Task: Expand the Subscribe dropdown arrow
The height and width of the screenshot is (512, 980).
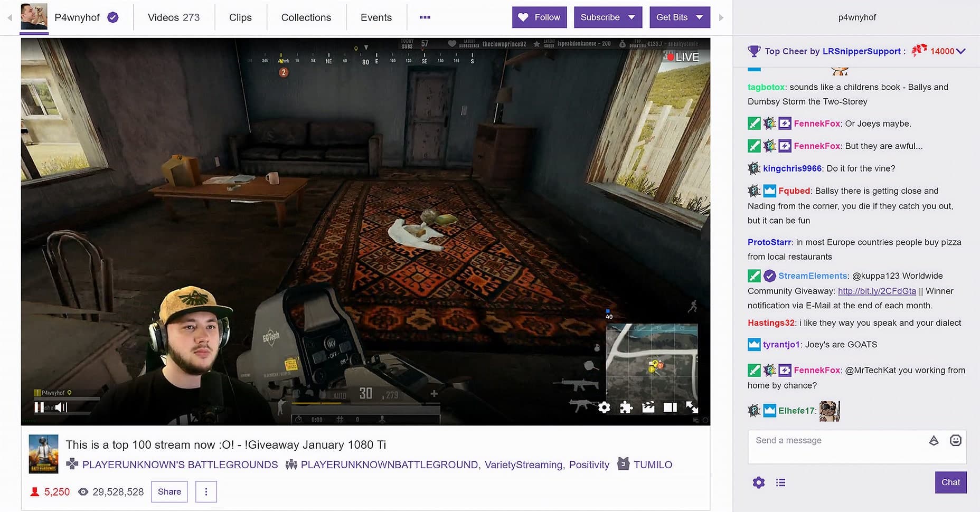Action: [x=632, y=17]
